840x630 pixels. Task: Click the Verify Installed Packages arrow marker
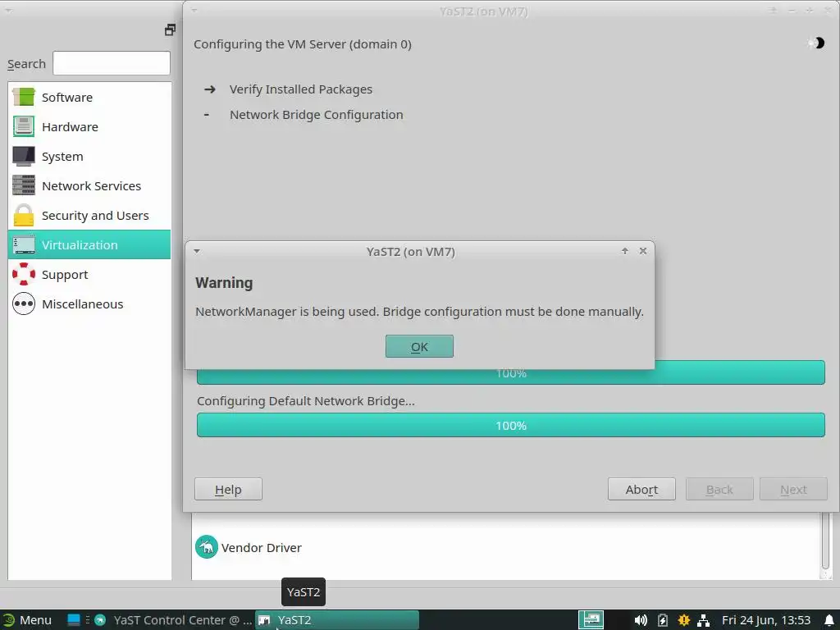[209, 89]
